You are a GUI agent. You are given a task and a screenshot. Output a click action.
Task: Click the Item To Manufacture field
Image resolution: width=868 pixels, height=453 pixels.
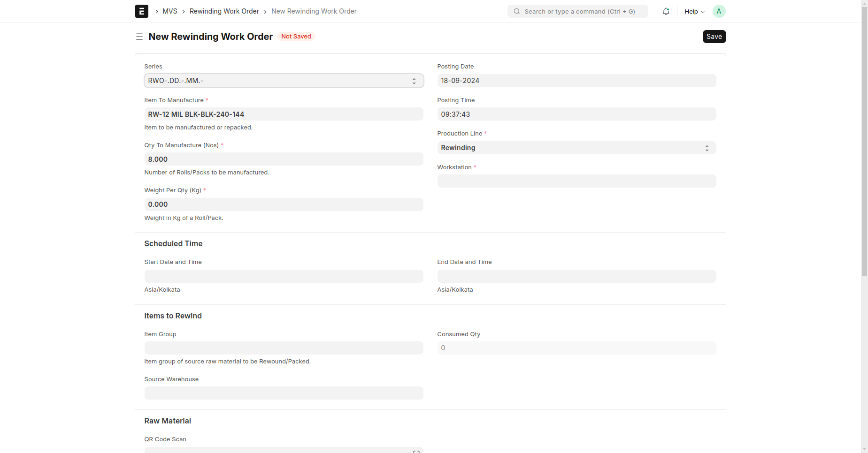(284, 114)
